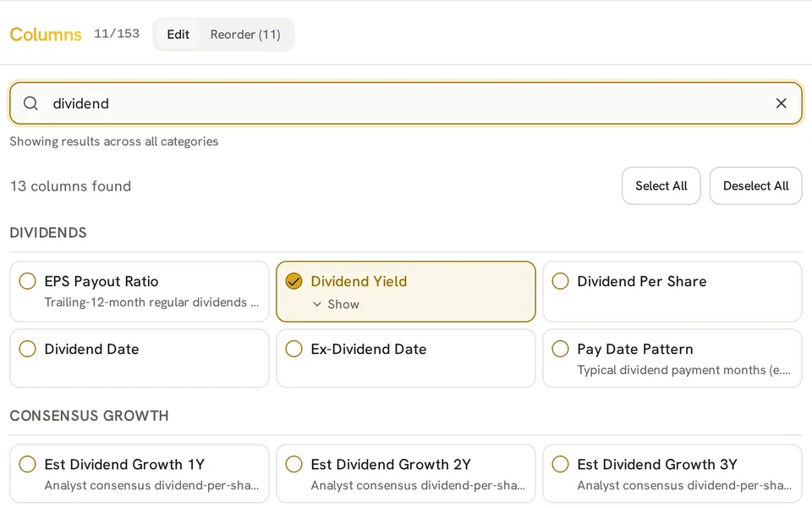Image resolution: width=812 pixels, height=508 pixels.
Task: Click the 11/153 column counter
Action: (x=117, y=34)
